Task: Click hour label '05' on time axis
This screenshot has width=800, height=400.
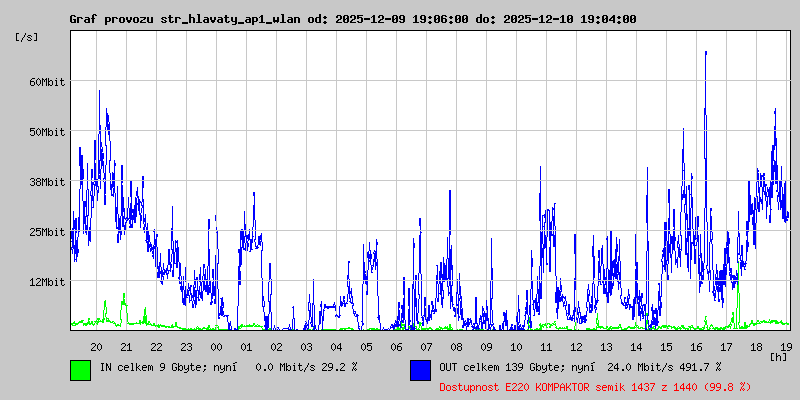Action: point(366,347)
